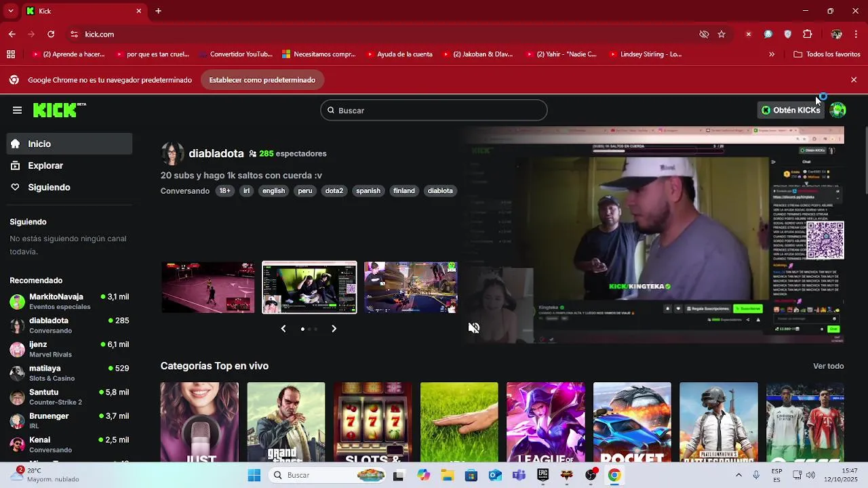Open Slots & Casino category card
This screenshot has width=868, height=488.
(x=372, y=422)
